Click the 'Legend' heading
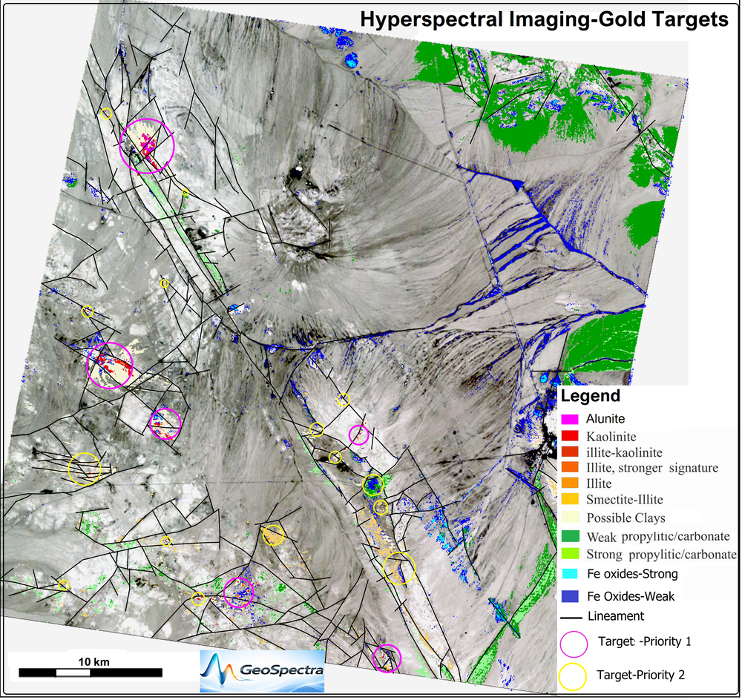Screen dimensions: 742x700 (x=590, y=395)
